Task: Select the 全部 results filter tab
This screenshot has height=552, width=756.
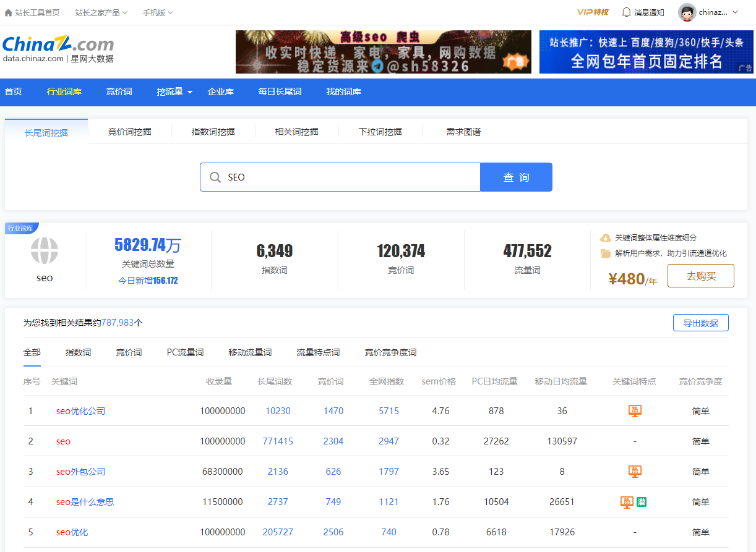Action: point(32,352)
